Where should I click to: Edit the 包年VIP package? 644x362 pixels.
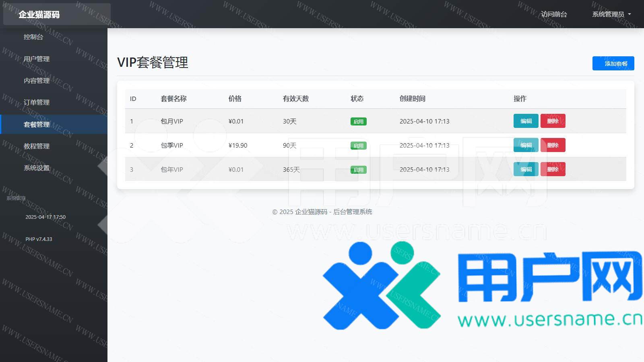point(526,169)
